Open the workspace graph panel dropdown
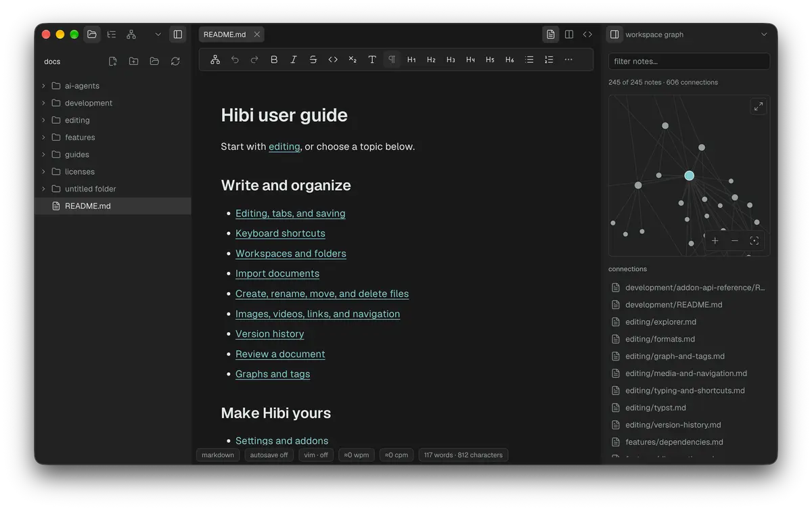Viewport: 812px width, 510px height. tap(764, 34)
